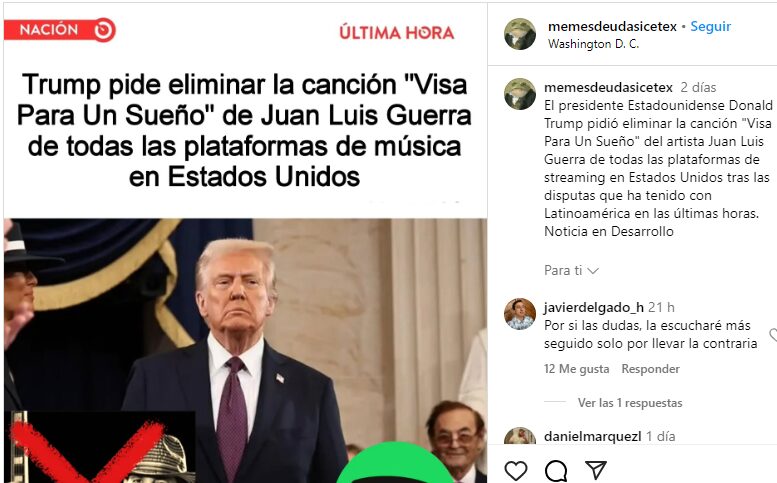
Task: Expand Ver las 1 respuestas
Action: (x=630, y=403)
